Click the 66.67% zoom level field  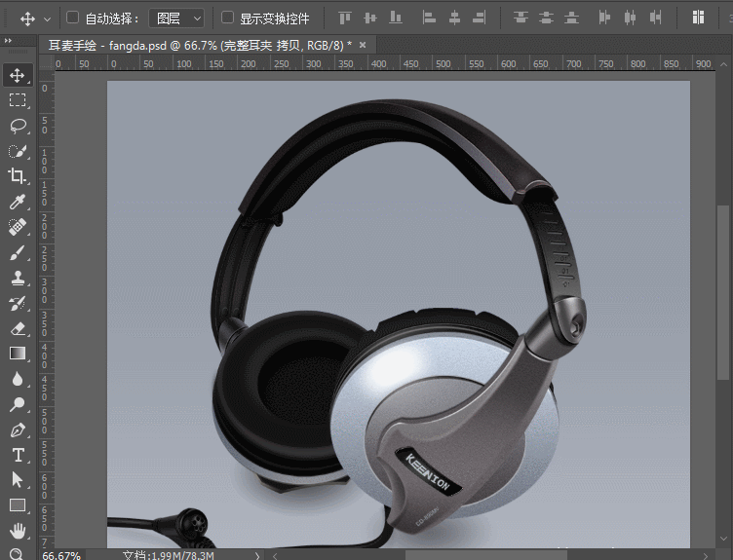pyautogui.click(x=61, y=555)
